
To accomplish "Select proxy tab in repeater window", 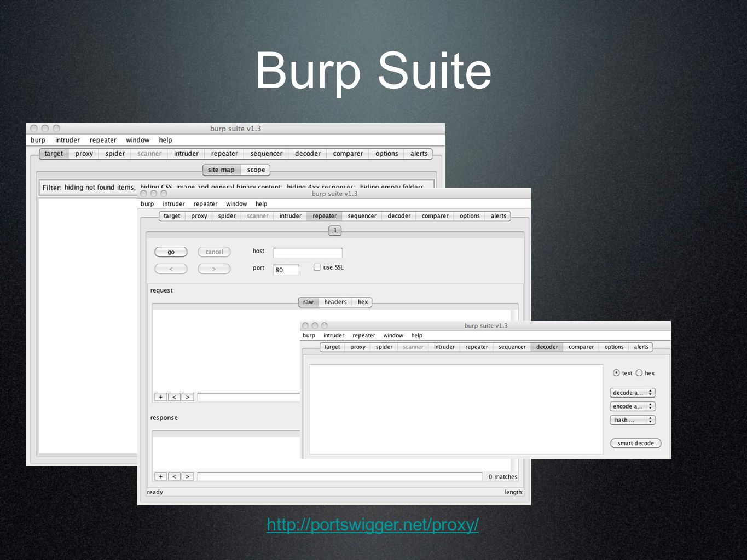I will point(199,216).
